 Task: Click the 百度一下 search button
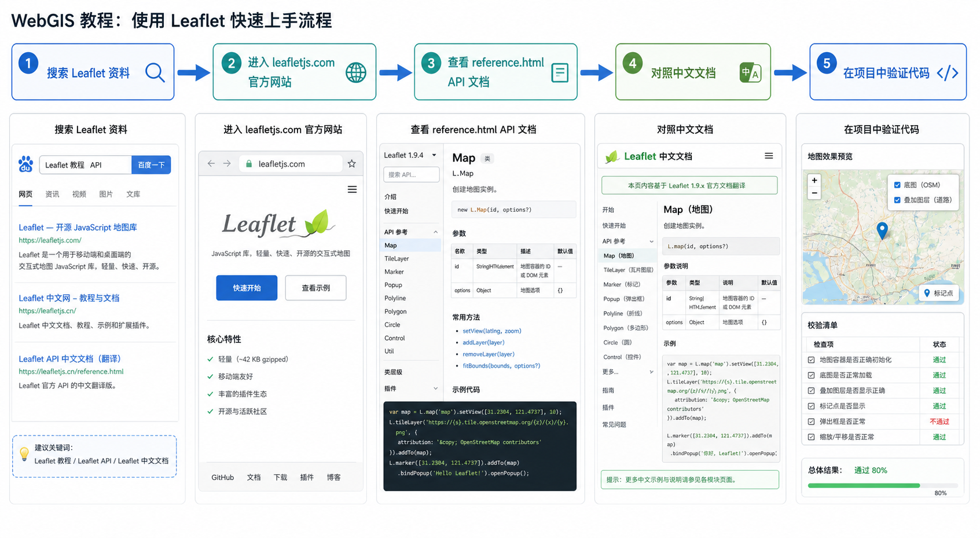pos(151,165)
